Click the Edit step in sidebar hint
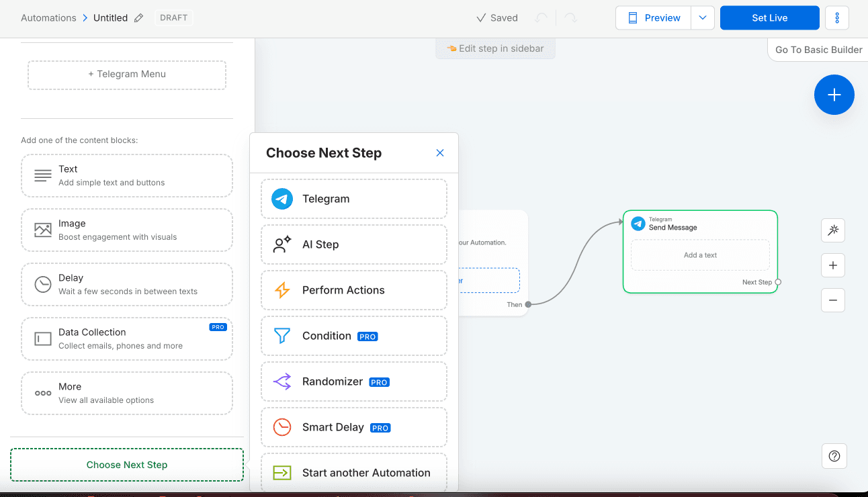The width and height of the screenshot is (868, 497). [x=496, y=48]
